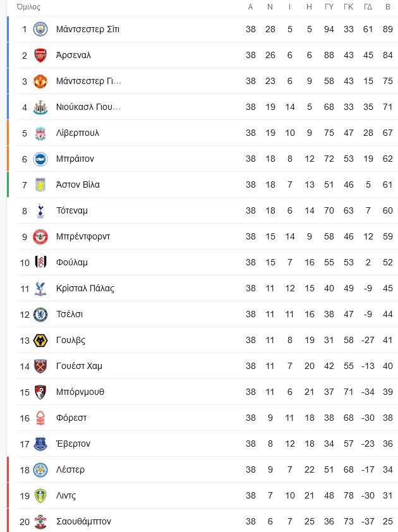The height and width of the screenshot is (532, 398).
Task: Open the Wolves wolf-head badge
Action: click(x=40, y=341)
